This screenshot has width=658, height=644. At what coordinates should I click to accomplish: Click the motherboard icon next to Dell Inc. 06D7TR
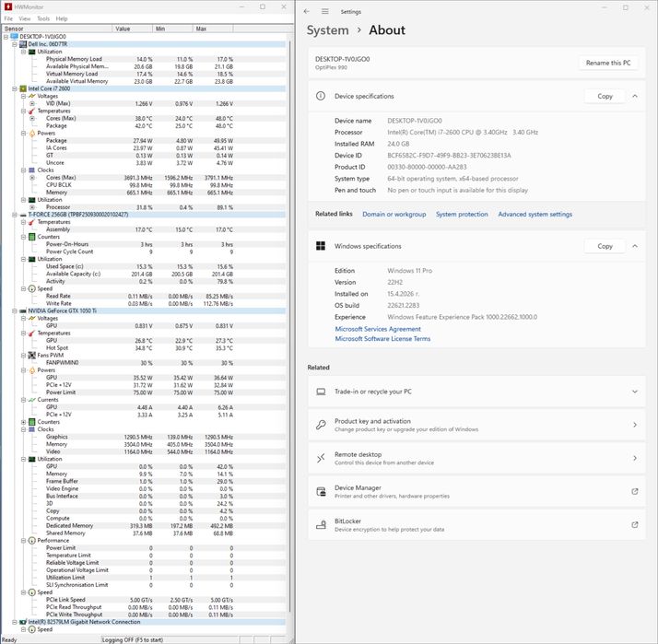[x=23, y=44]
